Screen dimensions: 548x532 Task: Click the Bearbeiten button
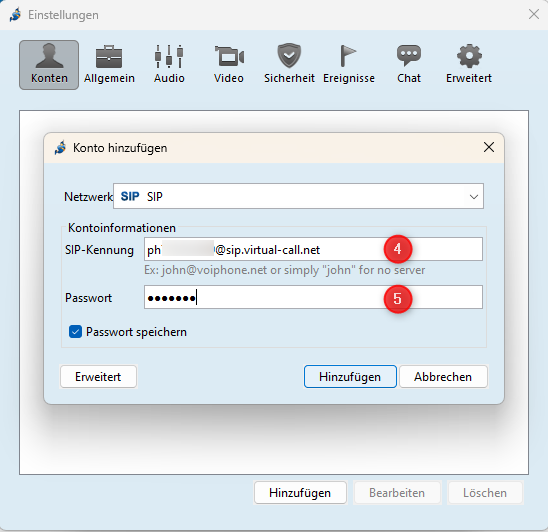[397, 493]
